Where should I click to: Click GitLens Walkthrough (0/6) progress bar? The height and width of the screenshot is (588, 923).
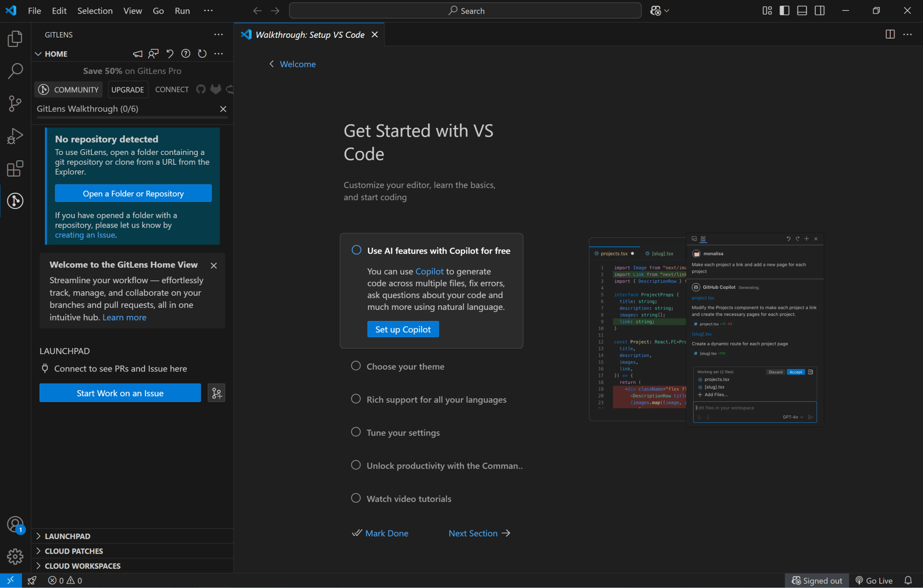(x=132, y=117)
